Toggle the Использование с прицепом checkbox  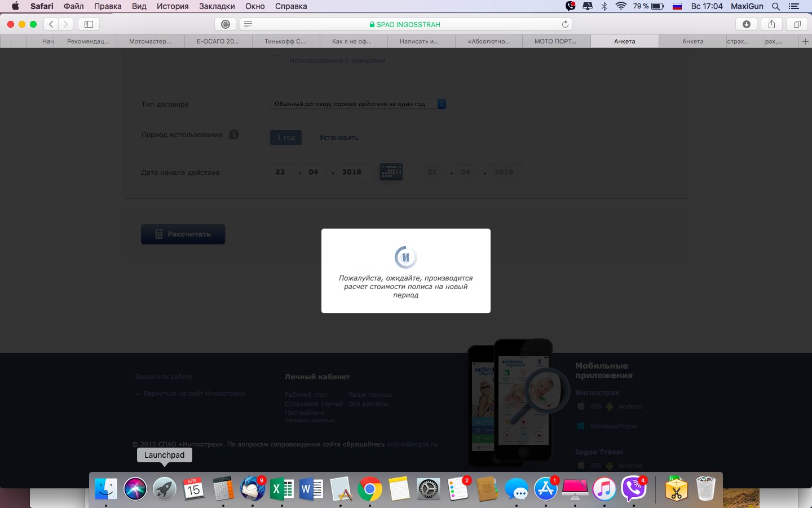[275, 61]
